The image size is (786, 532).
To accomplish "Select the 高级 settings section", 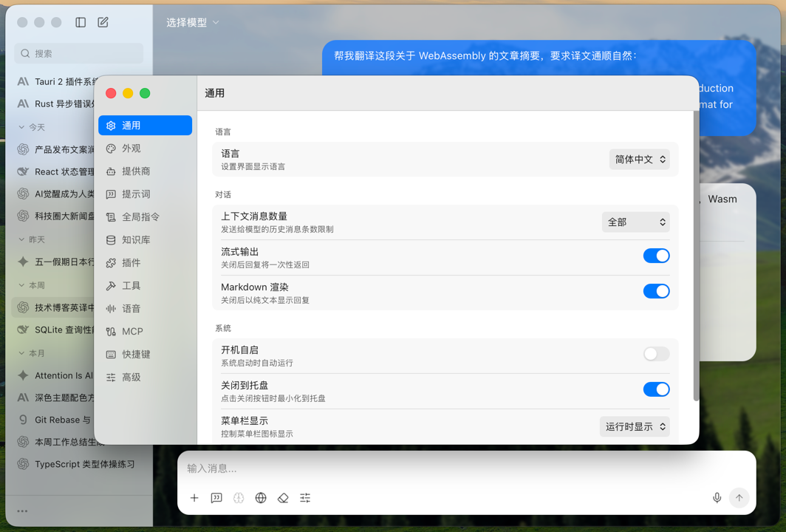I will click(x=132, y=377).
